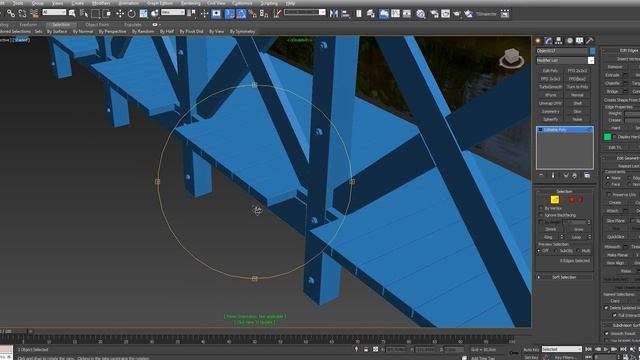Viewport: 640px width, 360px height.
Task: Activate the Select Object tool
Action: coord(72,13)
